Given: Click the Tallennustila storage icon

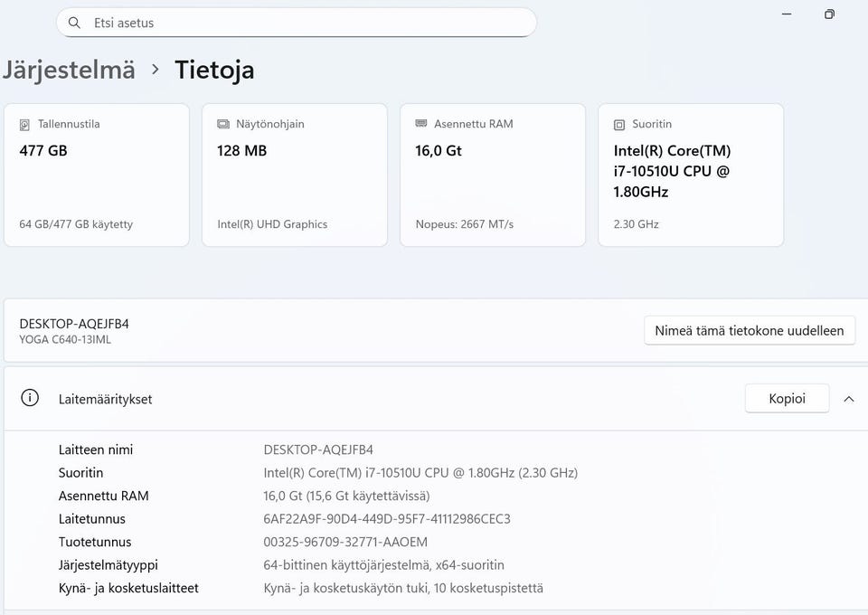Looking at the screenshot, I should [24, 124].
